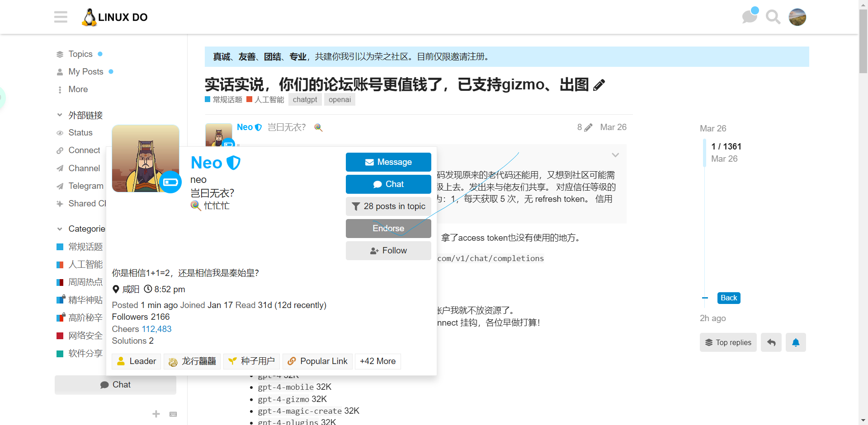Filter to 28 posts in topic

(388, 206)
